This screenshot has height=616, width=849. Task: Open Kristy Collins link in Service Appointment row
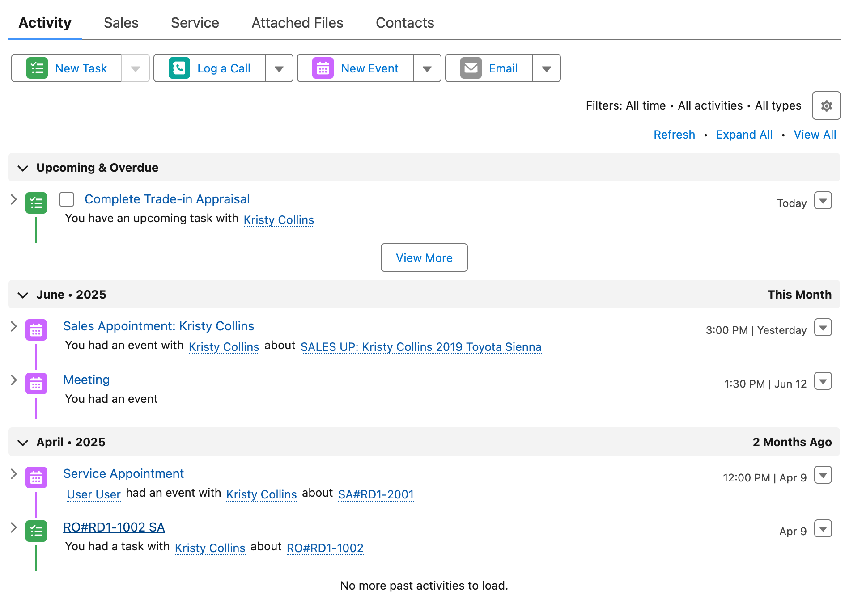[x=261, y=494]
